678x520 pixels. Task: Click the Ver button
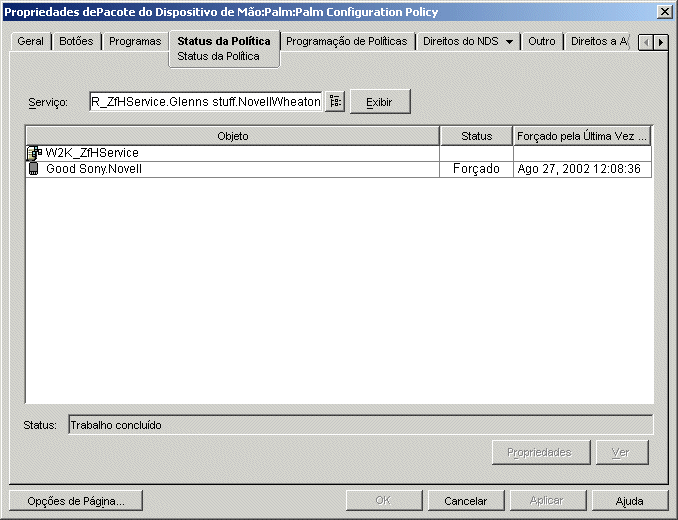(x=622, y=453)
